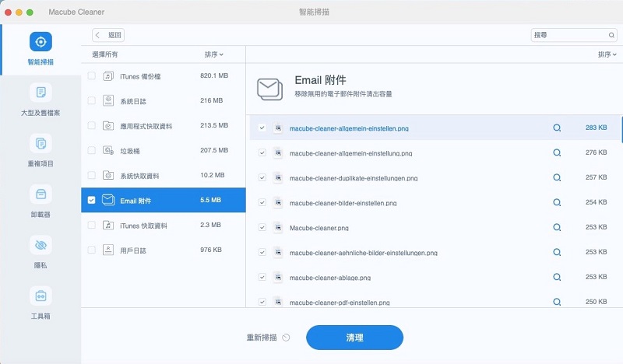Uncheck macube-cleaner-duplikate-einstellungen.png checkbox

click(x=262, y=177)
